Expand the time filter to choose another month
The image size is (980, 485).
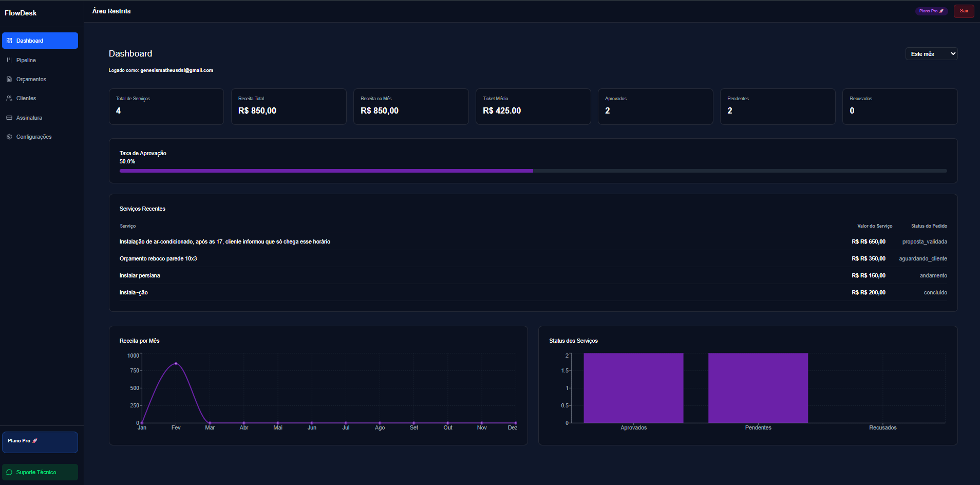[x=931, y=53]
